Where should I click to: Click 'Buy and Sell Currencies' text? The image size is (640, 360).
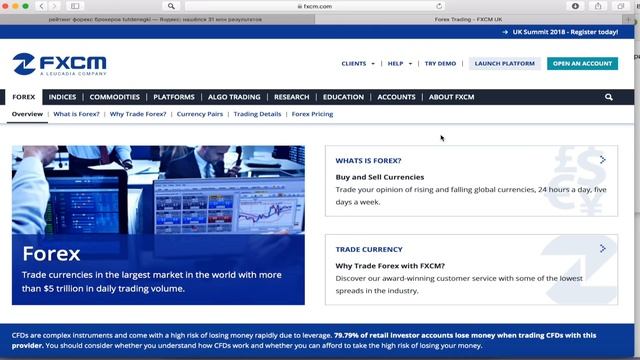point(380,177)
